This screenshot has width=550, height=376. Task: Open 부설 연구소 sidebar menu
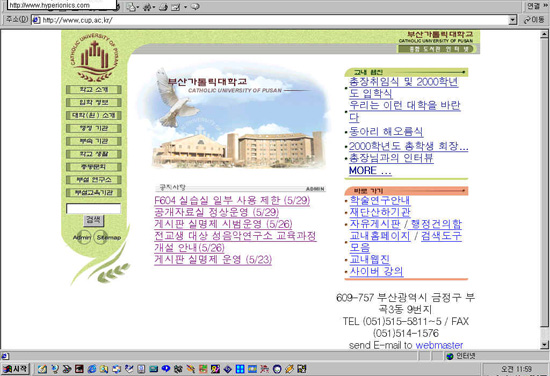(94, 180)
